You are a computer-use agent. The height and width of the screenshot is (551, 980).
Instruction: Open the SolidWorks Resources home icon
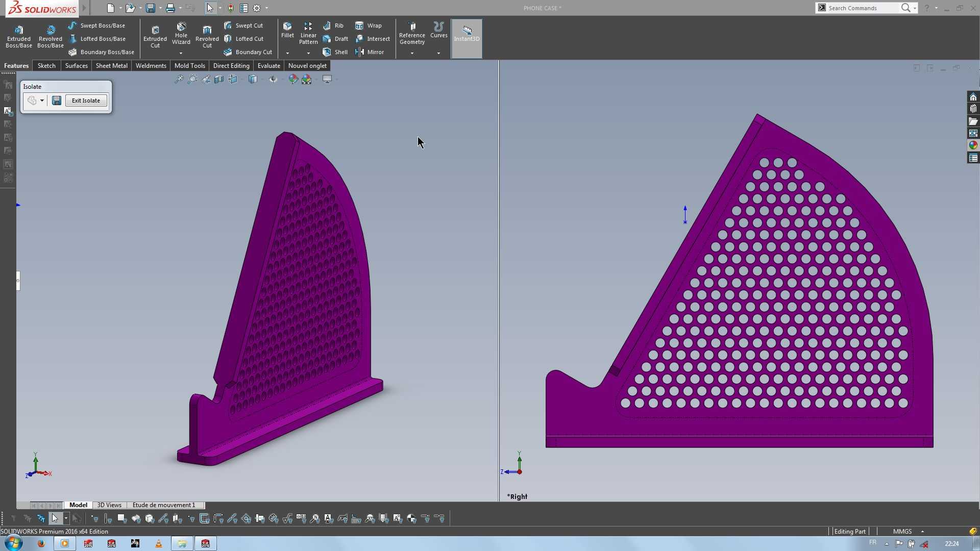973,97
